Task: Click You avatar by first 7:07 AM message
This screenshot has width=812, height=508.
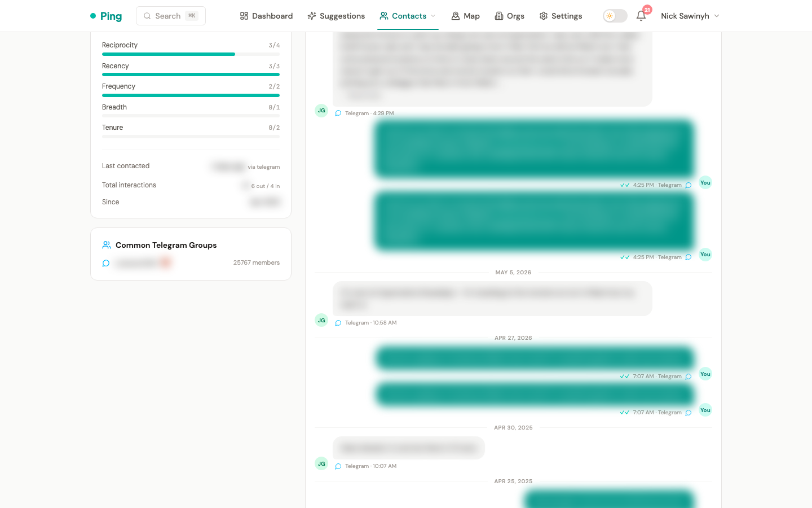Action: [x=705, y=374]
